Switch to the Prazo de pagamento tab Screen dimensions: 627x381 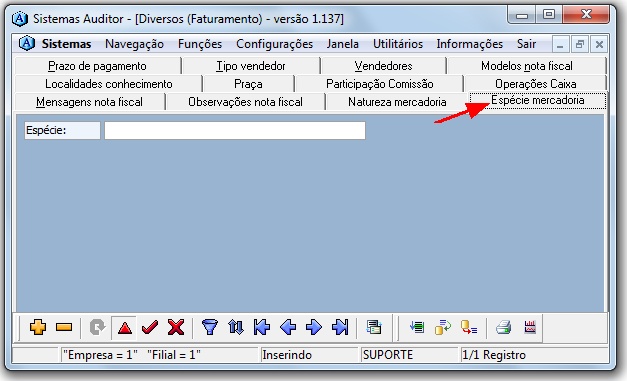[97, 66]
